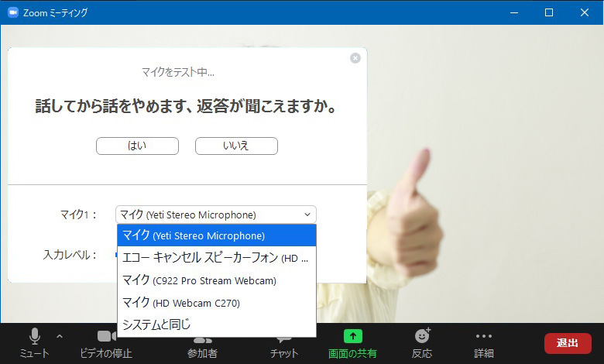
Task: Click the Zoom logo in title bar
Action: 13,12
